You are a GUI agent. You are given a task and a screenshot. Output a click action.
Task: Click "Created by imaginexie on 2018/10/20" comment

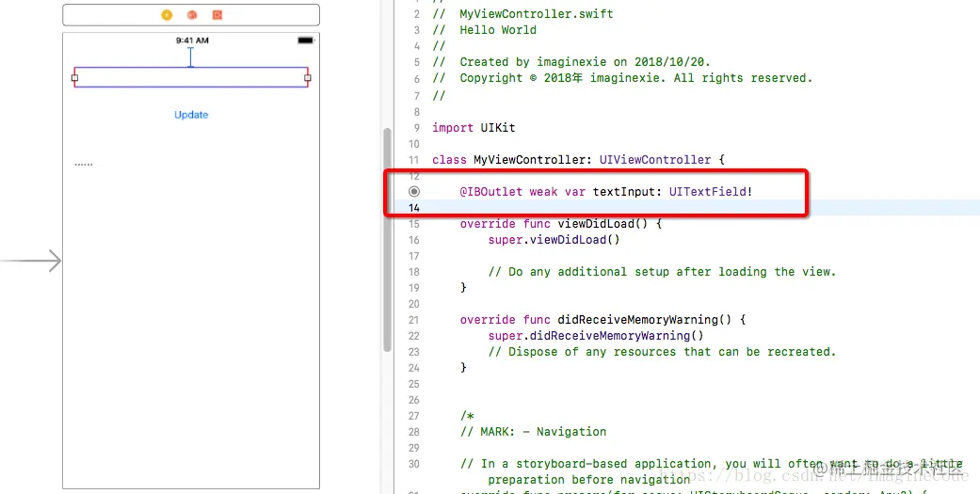tap(571, 62)
